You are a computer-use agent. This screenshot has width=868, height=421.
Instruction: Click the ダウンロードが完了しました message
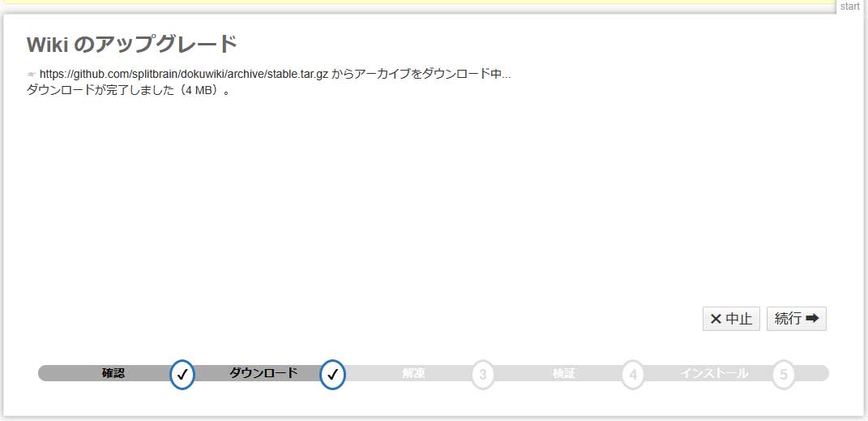coord(128,90)
